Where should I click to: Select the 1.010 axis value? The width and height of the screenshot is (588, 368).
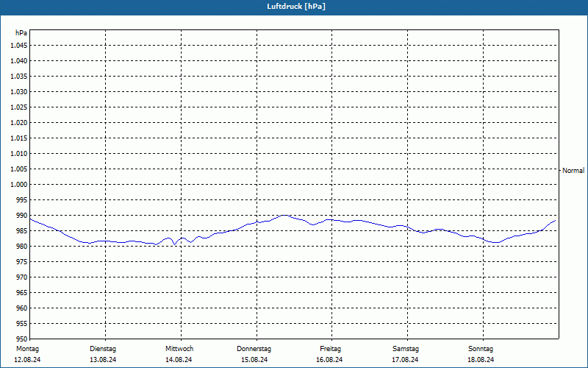click(x=19, y=154)
